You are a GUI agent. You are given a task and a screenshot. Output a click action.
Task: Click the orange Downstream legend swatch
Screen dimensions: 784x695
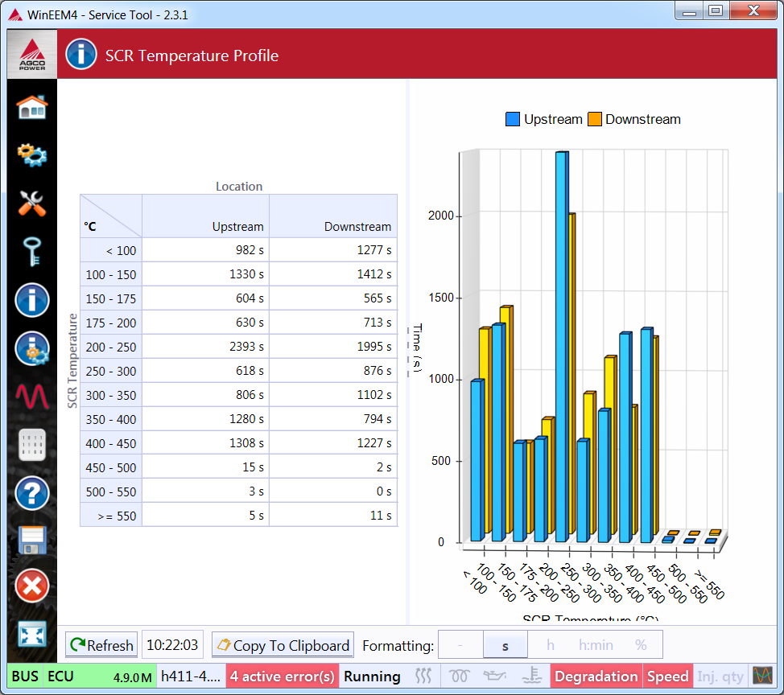(x=595, y=119)
